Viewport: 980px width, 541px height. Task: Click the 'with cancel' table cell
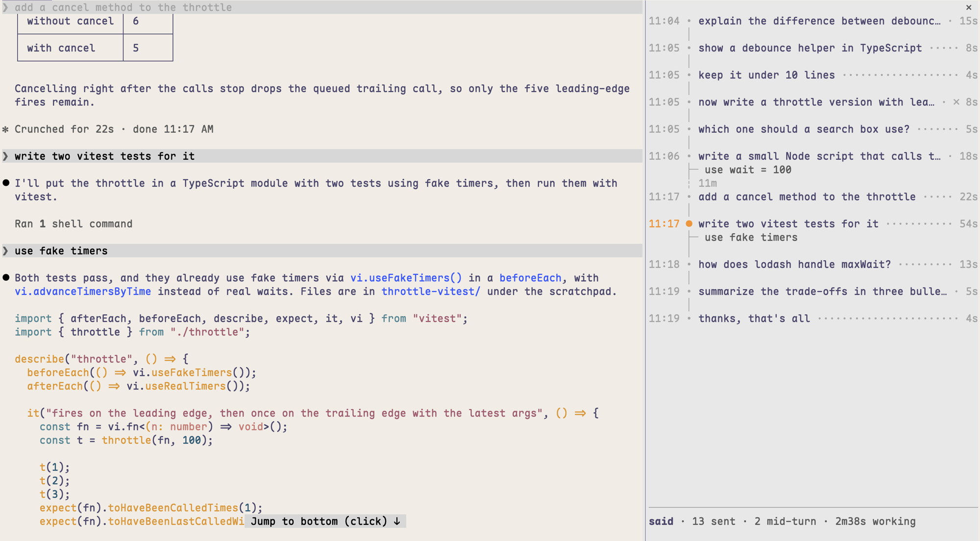pyautogui.click(x=70, y=48)
